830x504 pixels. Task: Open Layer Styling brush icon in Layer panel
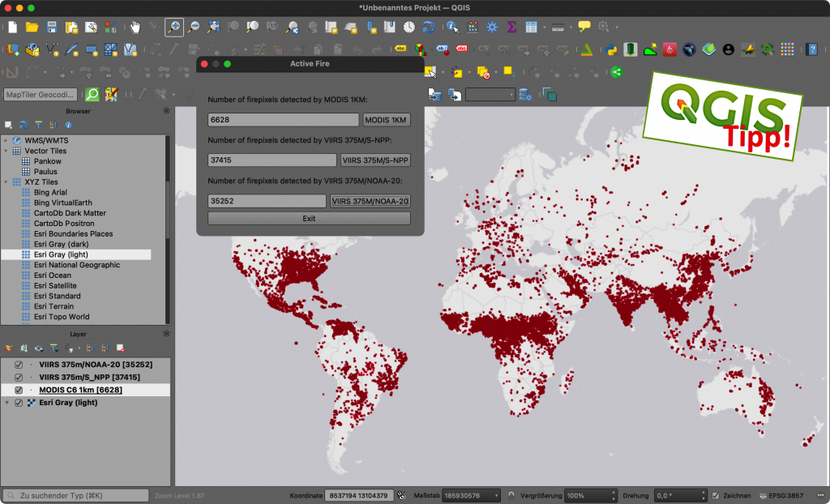click(x=8, y=348)
